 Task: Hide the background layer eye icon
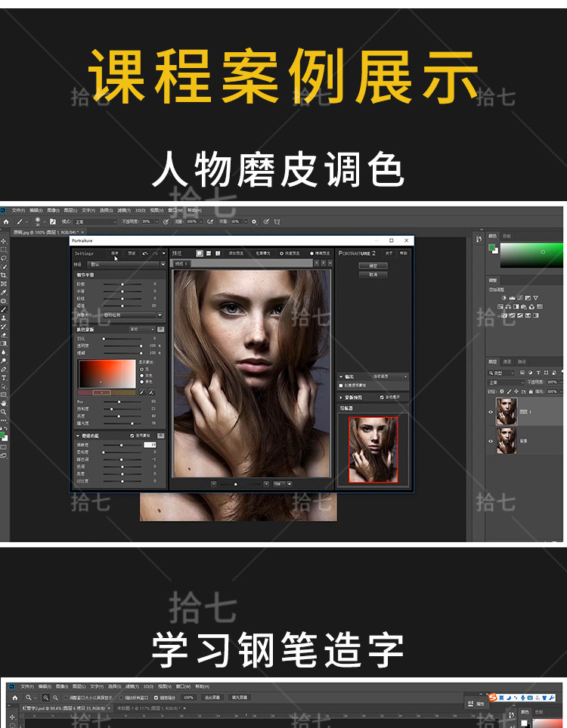pyautogui.click(x=491, y=441)
